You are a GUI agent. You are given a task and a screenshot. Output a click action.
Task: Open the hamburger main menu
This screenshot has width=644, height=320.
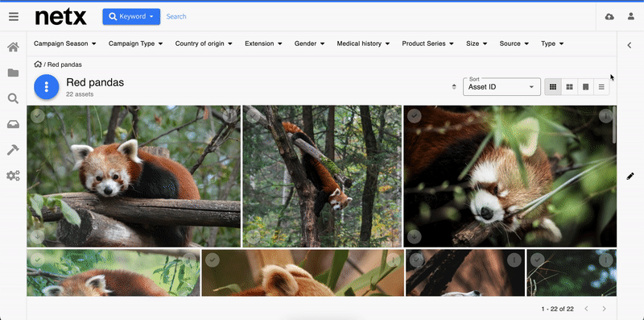[14, 16]
